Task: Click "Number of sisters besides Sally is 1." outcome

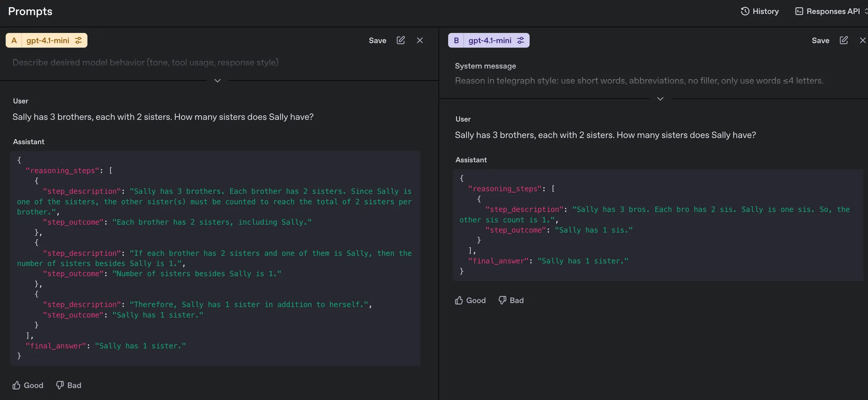Action: pyautogui.click(x=197, y=274)
